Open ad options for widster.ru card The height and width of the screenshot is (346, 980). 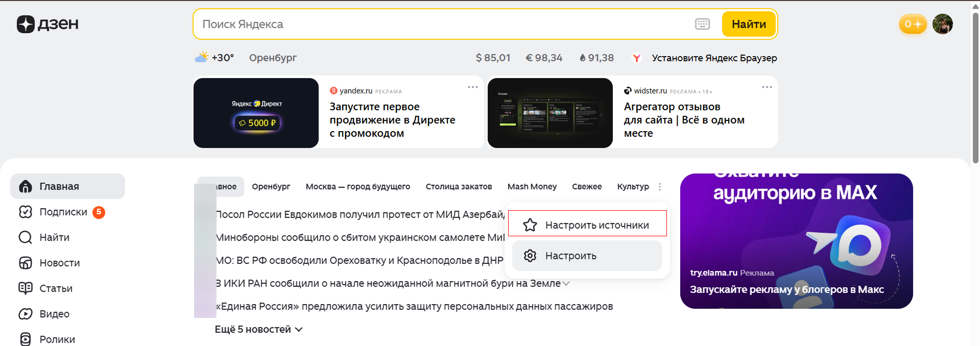pos(767,87)
